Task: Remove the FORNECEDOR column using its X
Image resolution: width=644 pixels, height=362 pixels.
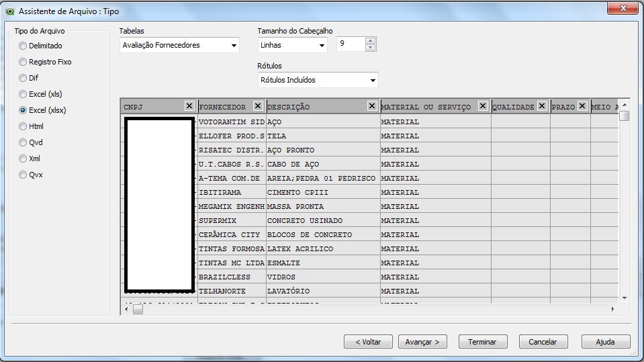Action: pos(258,106)
